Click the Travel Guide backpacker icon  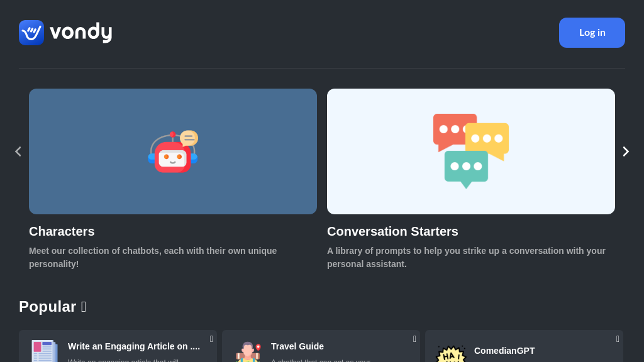(x=248, y=352)
